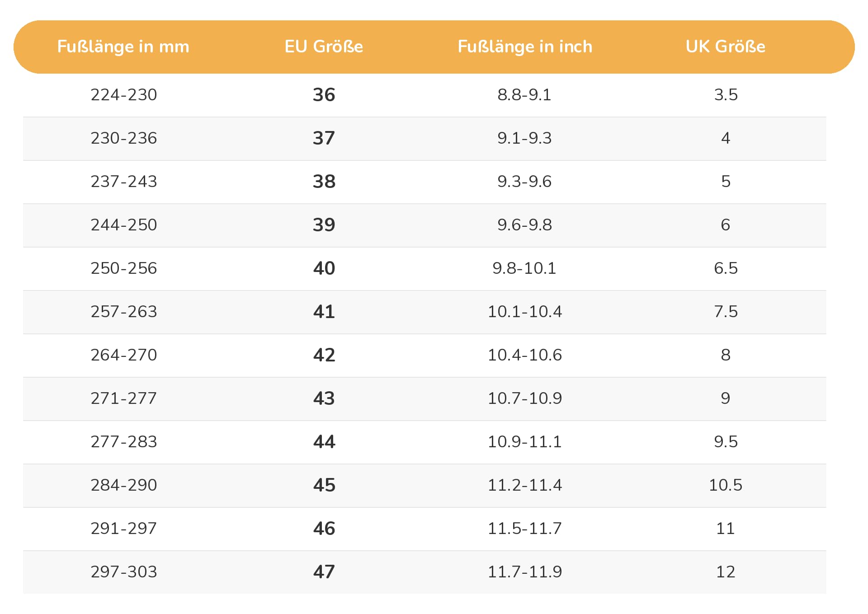Select UK size 10.5 cell
Viewport: 868px width, 614px height.
click(726, 485)
